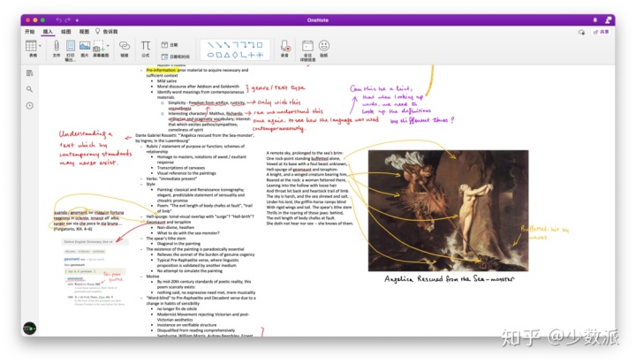
Task: Select the 2D coordinate axes shape
Action: point(252,55)
